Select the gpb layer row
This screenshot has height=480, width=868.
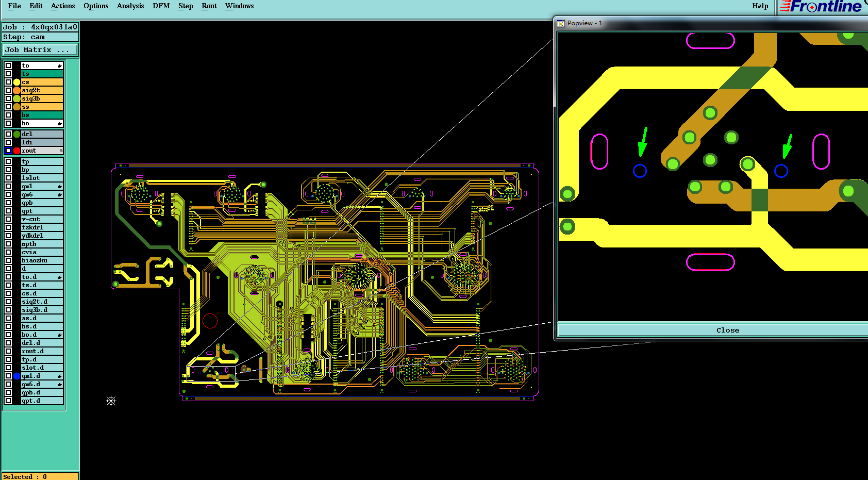point(42,203)
